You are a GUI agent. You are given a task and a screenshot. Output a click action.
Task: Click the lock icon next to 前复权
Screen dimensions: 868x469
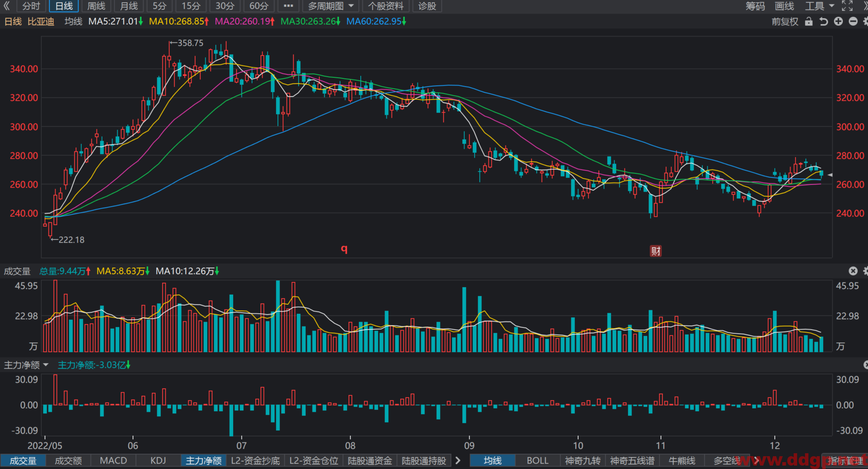(x=808, y=22)
